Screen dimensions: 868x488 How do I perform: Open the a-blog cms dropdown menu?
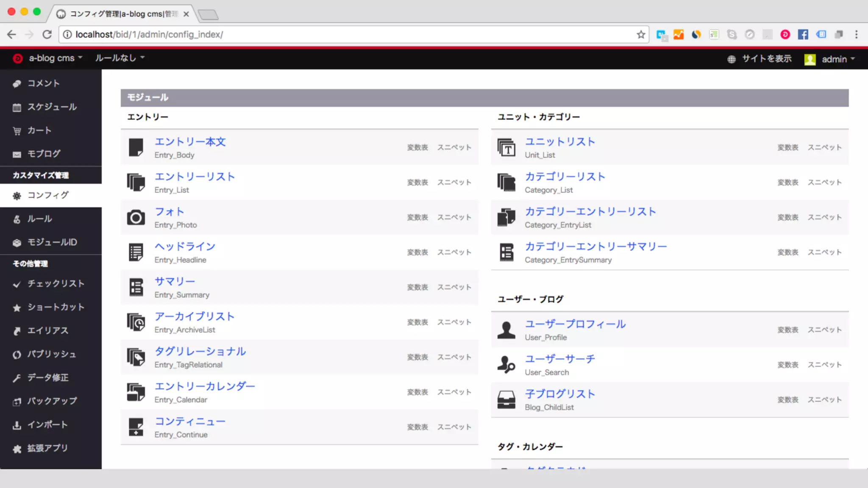55,58
